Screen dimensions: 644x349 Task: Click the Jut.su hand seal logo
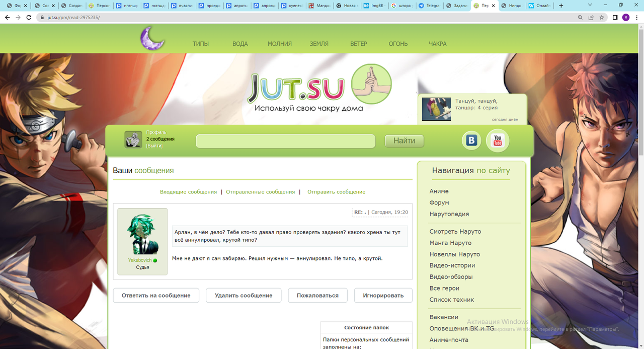(x=371, y=84)
